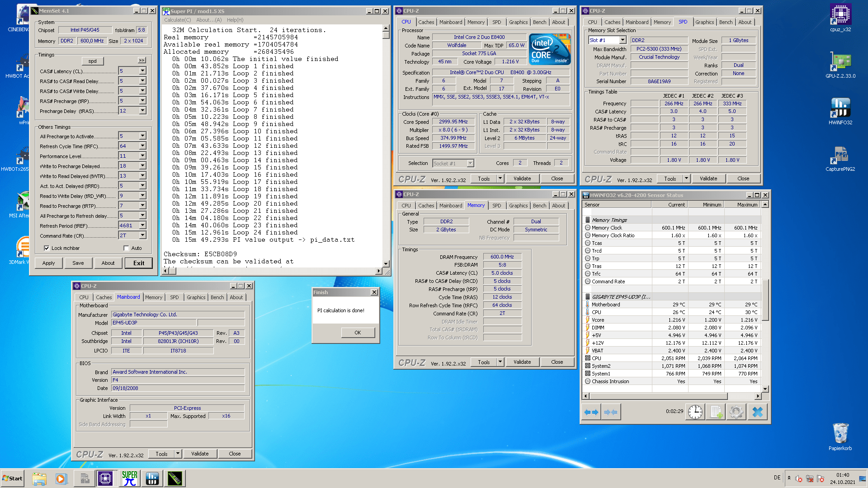Click the HWiNFO clock reset timer icon
868x488 pixels.
tap(695, 412)
